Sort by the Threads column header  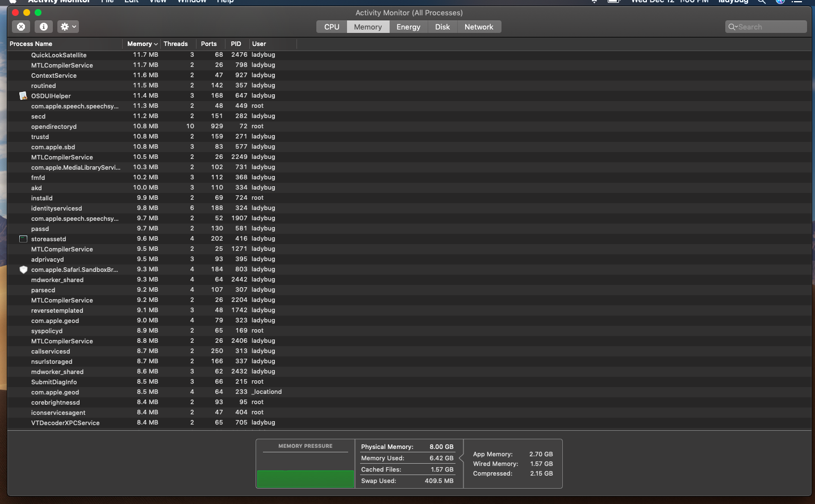pos(178,44)
